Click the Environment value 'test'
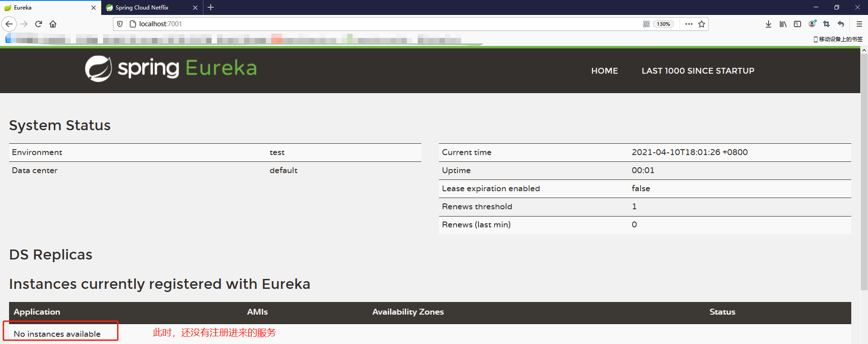 click(277, 152)
